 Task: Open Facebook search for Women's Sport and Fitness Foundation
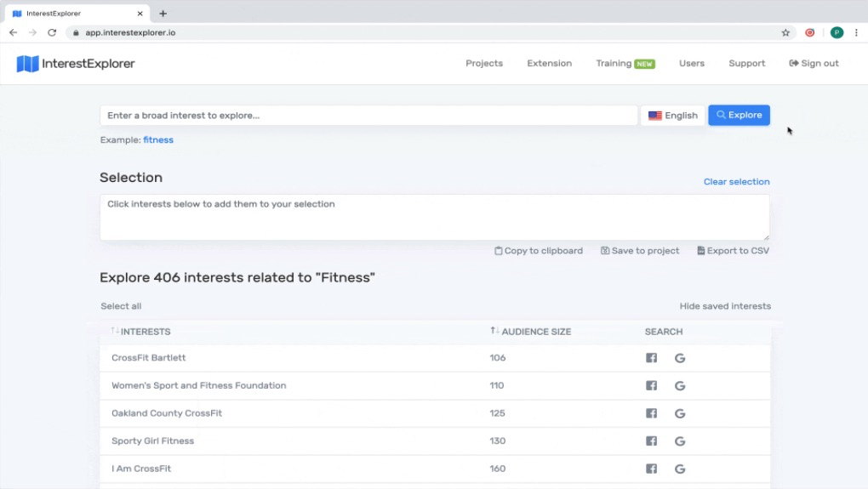[x=651, y=385]
